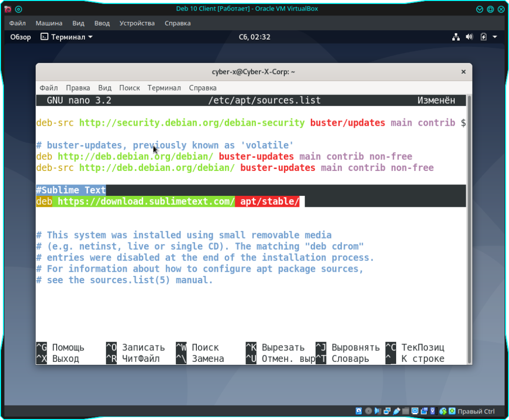Click the GNOME volume speaker icon

tap(469, 37)
